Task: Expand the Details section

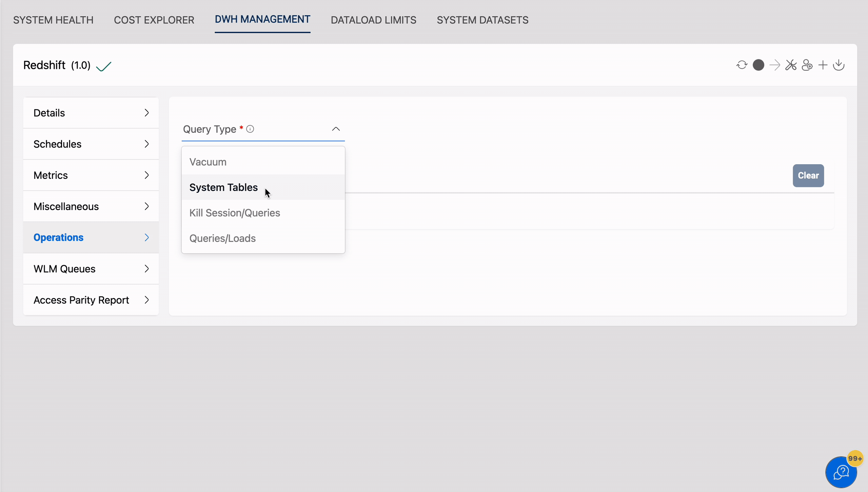Action: point(90,113)
